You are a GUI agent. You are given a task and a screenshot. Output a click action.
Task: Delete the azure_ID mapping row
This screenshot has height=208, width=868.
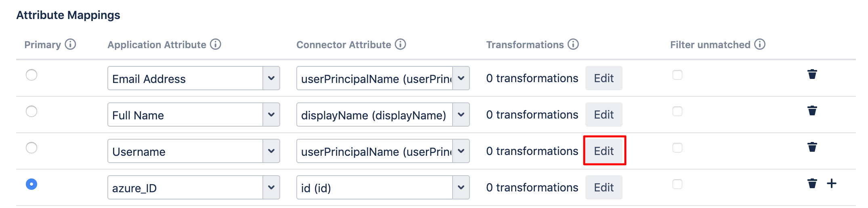[812, 183]
